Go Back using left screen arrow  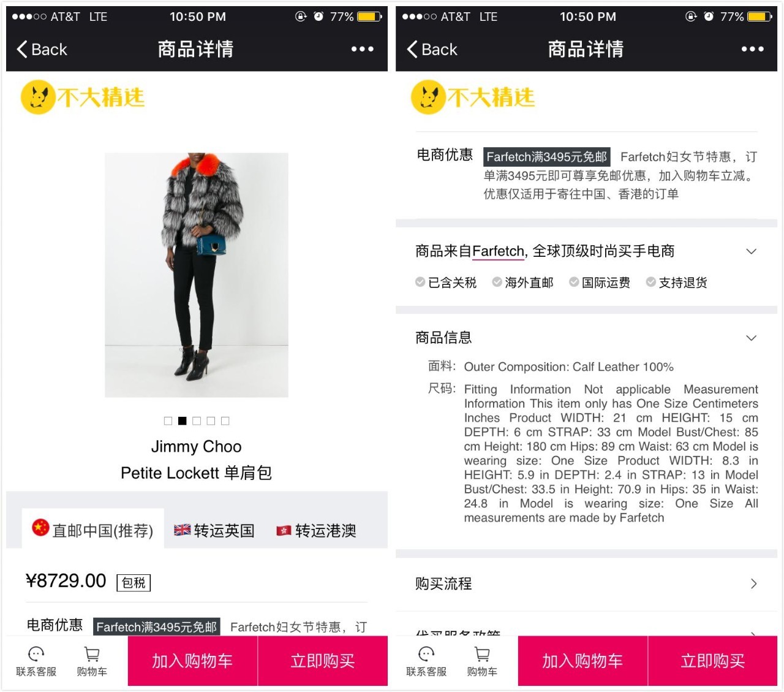click(x=42, y=50)
